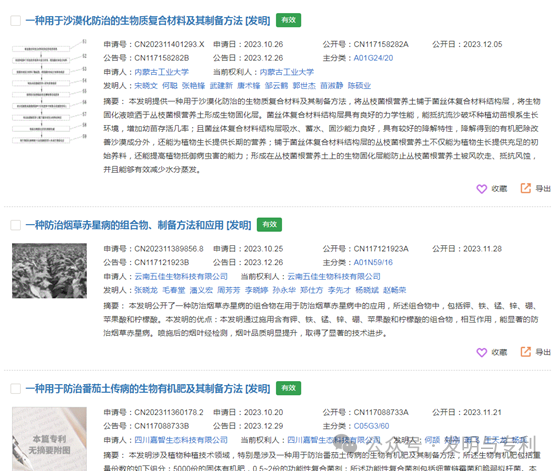This screenshot has height=473, width=558.
Task: Tick the checkbox for 一种用于防治番茄土传病的生物有机肥 patent
Action: (x=16, y=389)
